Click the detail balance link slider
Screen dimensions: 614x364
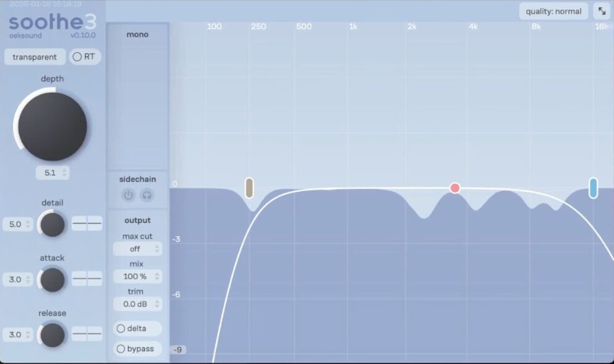click(x=87, y=223)
